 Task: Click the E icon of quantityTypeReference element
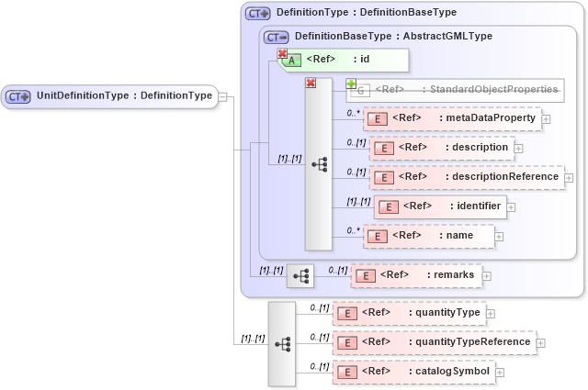pyautogui.click(x=347, y=343)
